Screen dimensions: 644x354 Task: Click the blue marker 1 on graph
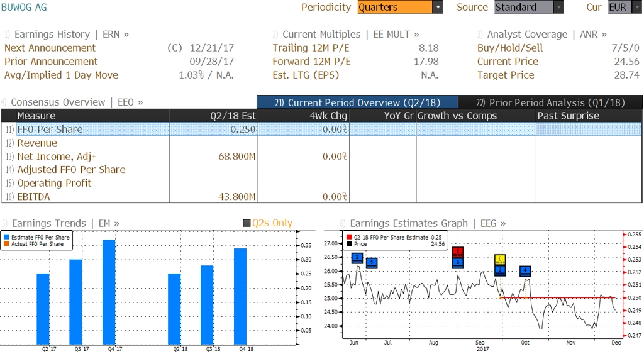[x=372, y=262]
